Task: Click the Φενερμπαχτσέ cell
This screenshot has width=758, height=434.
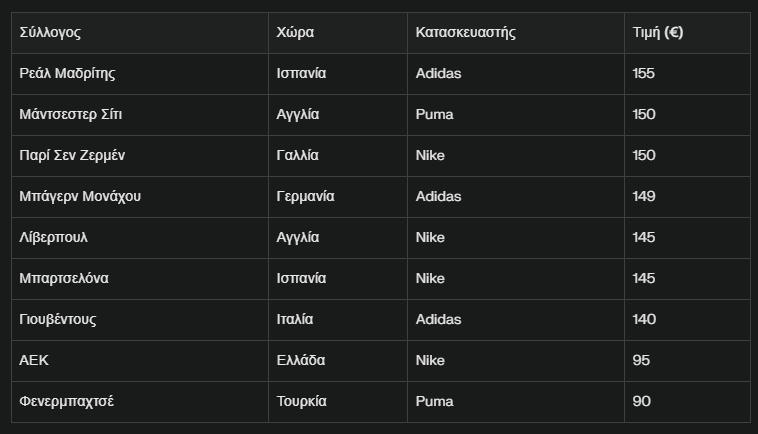Action: [66, 401]
